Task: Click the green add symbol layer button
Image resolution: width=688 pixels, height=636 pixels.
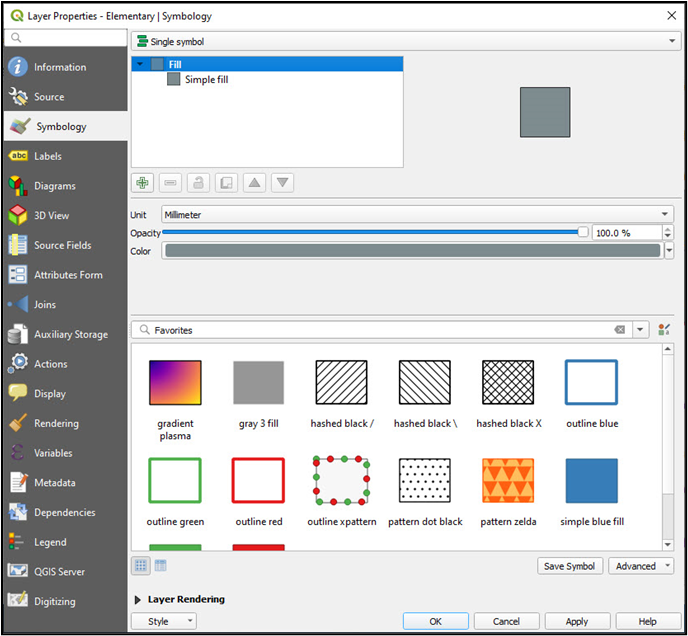Action: coord(144,183)
